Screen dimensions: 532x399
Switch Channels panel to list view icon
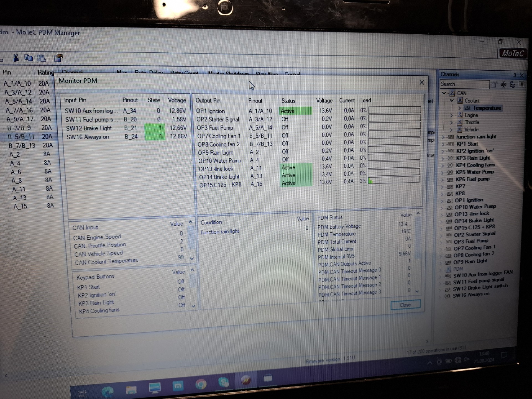(x=521, y=84)
